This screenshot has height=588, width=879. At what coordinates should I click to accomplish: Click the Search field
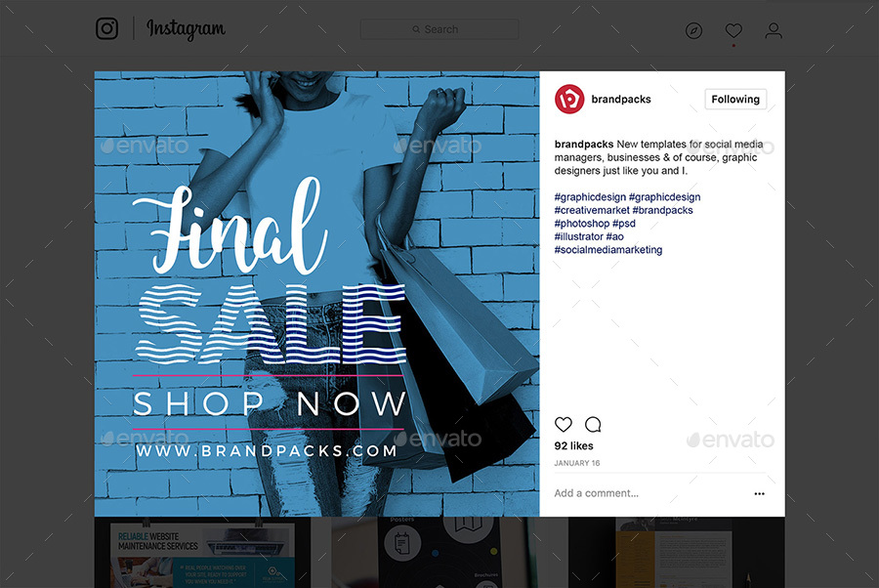(439, 29)
